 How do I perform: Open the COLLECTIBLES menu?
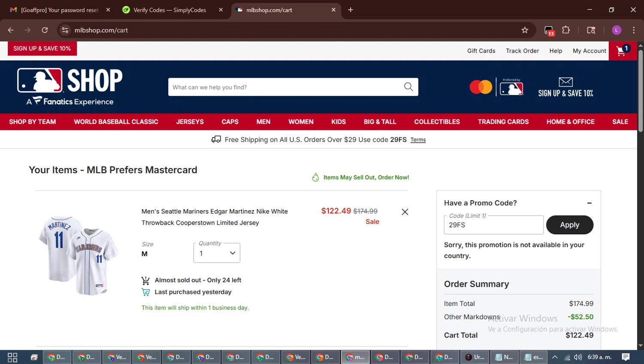(x=437, y=122)
